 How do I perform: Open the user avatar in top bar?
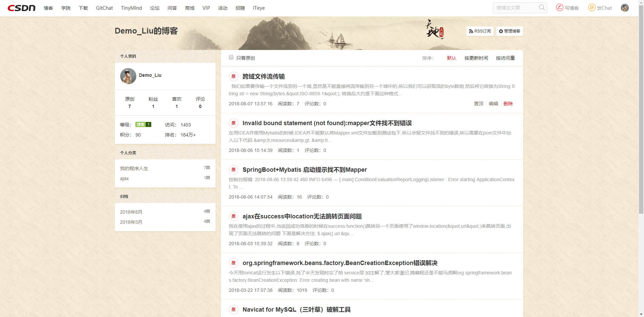625,8
